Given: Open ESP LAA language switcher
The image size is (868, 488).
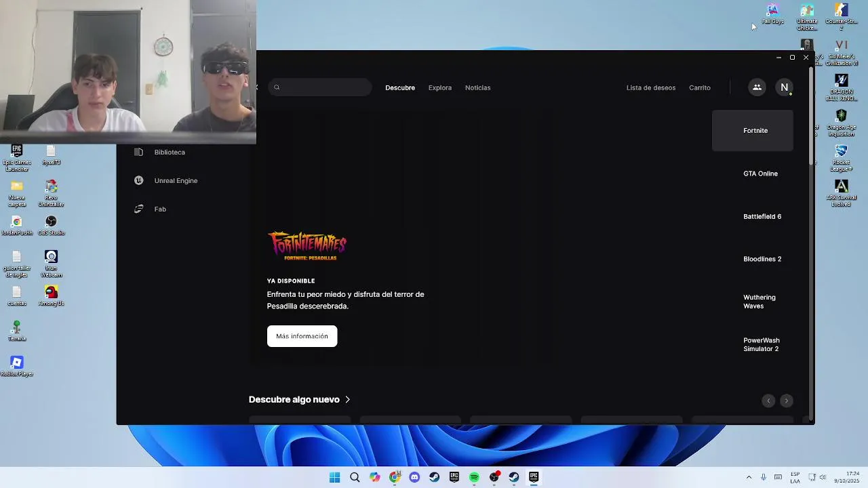Looking at the screenshot, I should pos(795,477).
